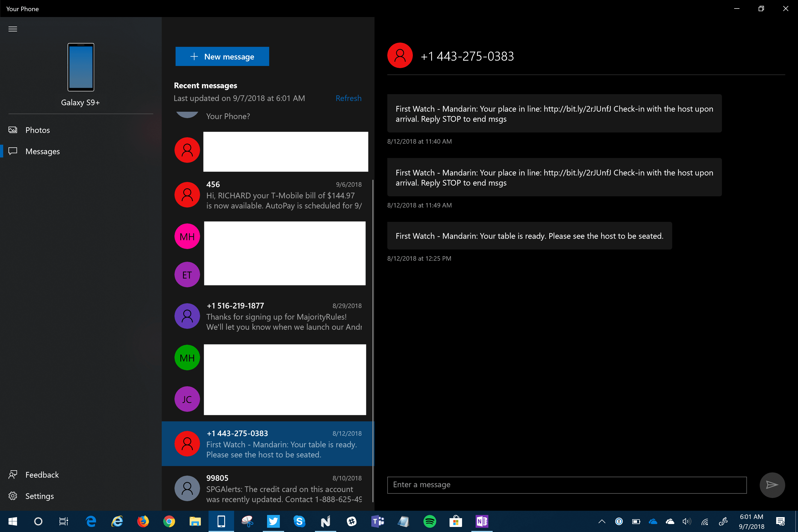Viewport: 798px width, 532px height.
Task: Show hidden system tray icons chevron
Action: [602, 521]
